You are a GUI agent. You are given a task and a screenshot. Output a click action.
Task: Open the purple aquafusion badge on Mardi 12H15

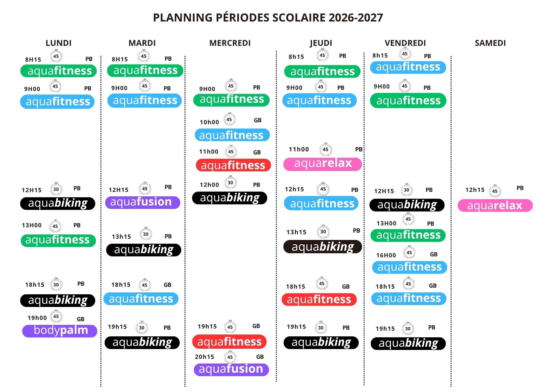[x=142, y=202]
